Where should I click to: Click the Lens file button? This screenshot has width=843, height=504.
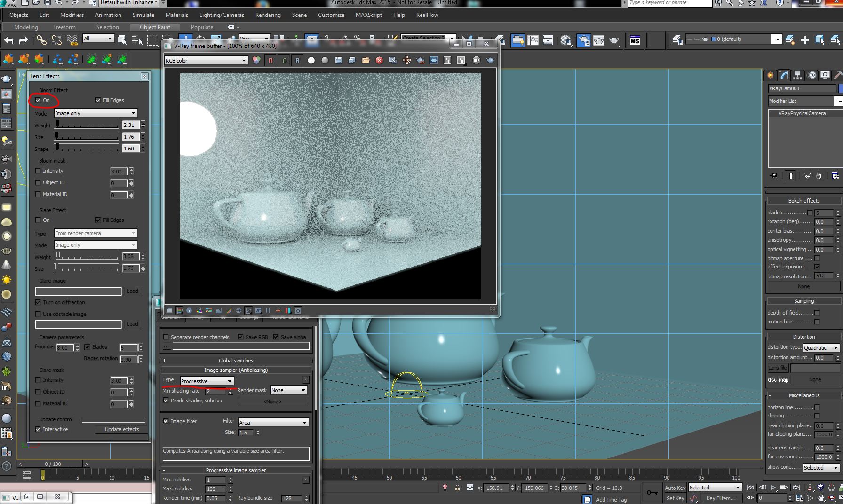tap(778, 368)
